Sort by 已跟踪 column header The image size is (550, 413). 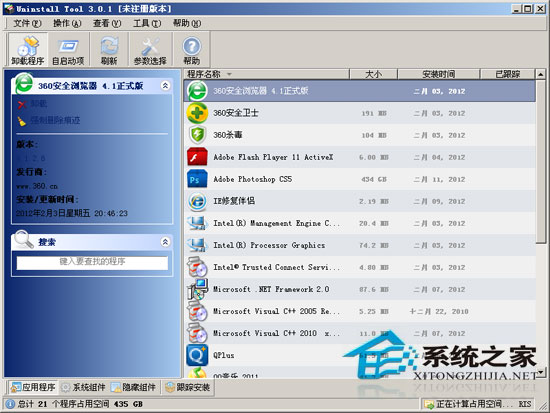coord(508,74)
